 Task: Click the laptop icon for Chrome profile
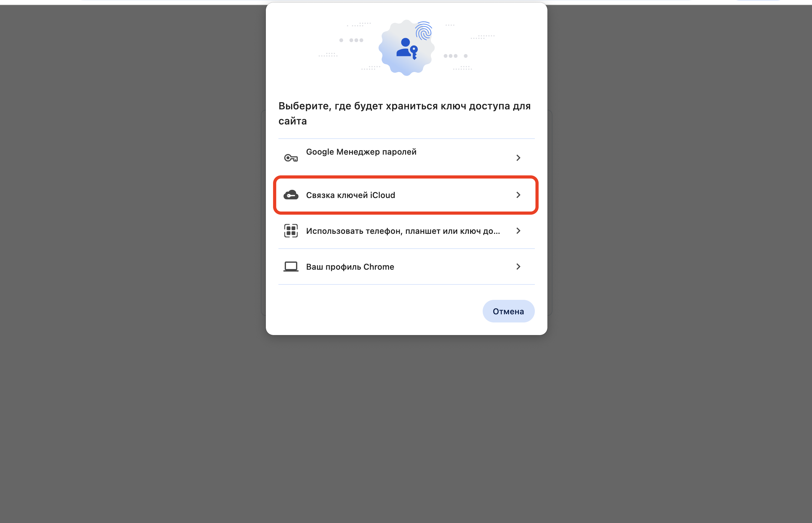tap(291, 267)
